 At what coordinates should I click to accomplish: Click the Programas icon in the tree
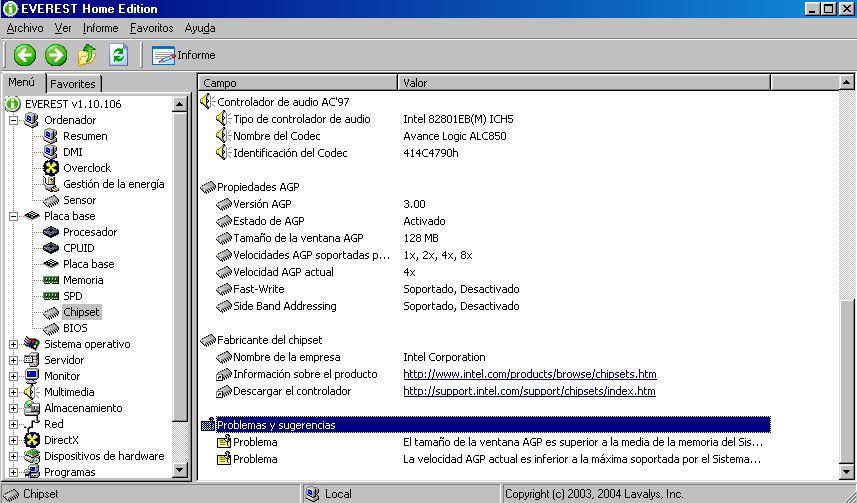pos(32,472)
